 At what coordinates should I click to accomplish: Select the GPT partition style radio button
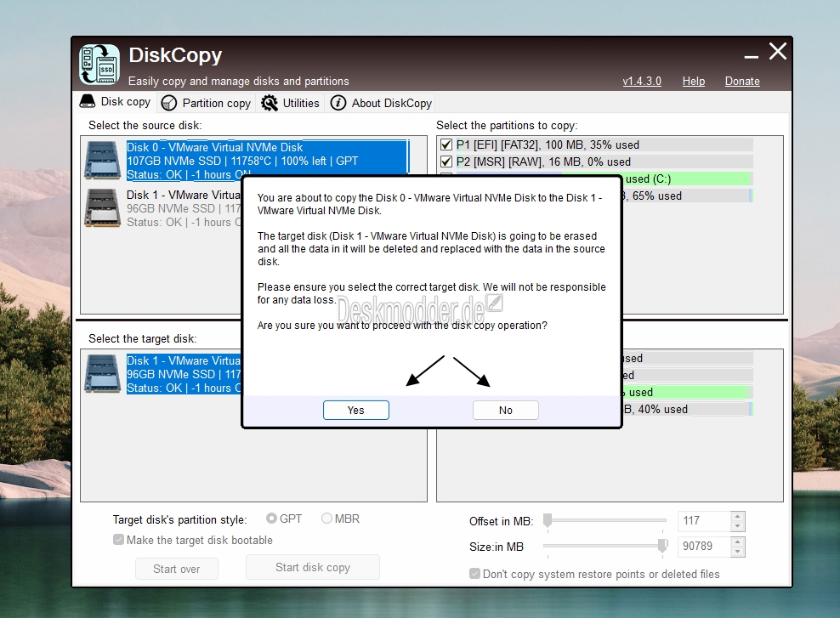coord(271,519)
